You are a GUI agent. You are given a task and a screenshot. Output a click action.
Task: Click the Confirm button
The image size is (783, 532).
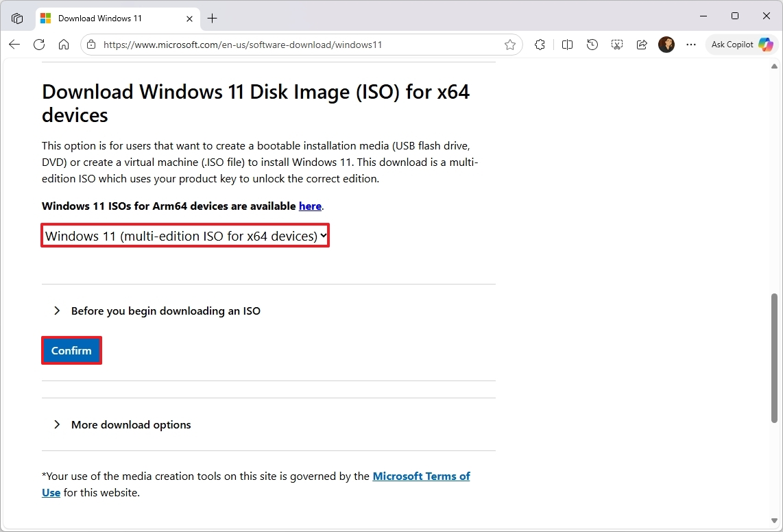(71, 350)
